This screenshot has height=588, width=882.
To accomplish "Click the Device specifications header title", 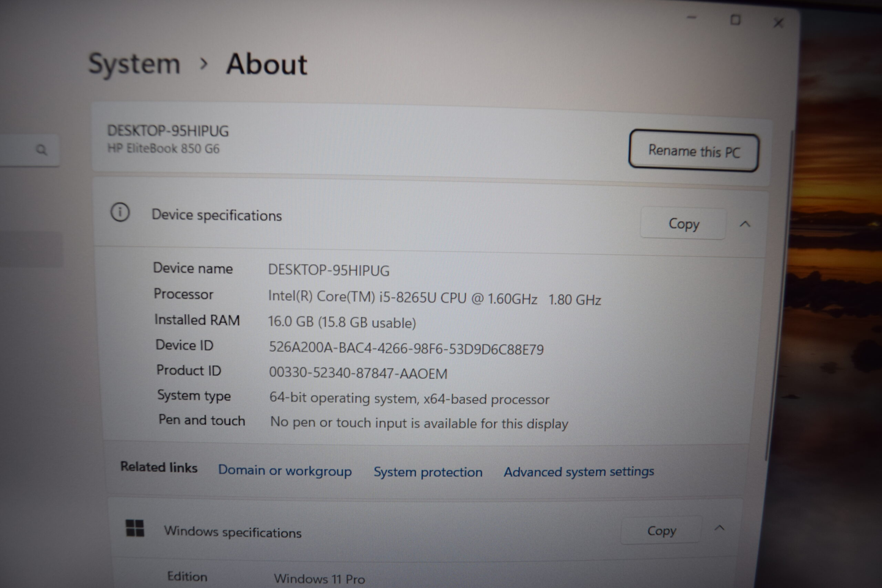I will click(x=216, y=215).
